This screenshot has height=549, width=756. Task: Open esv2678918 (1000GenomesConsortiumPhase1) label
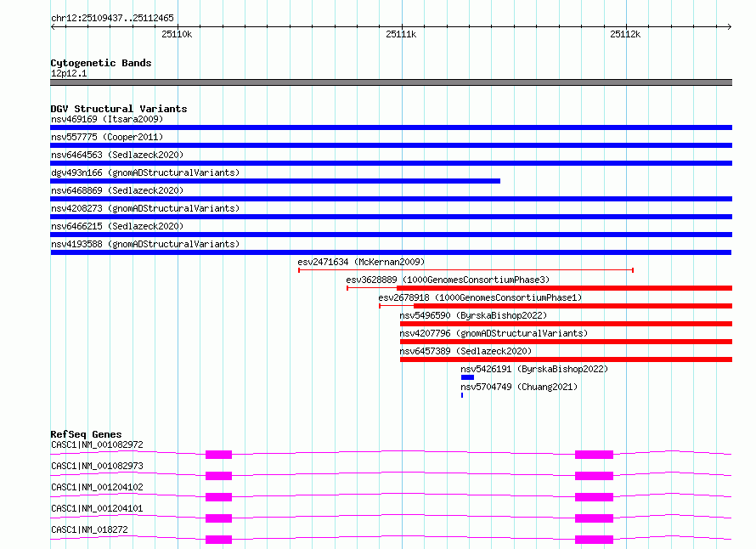coord(480,297)
